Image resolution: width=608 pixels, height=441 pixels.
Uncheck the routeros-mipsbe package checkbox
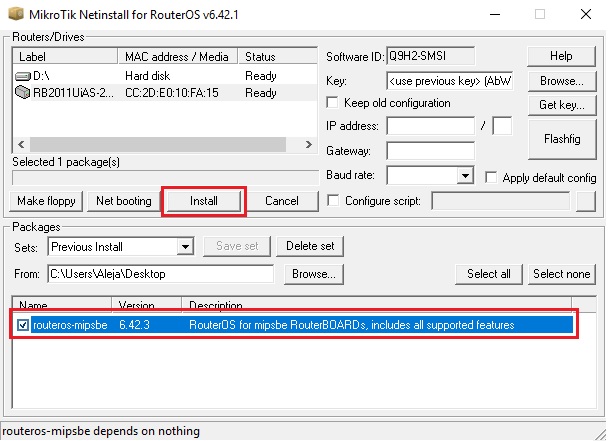coord(22,325)
